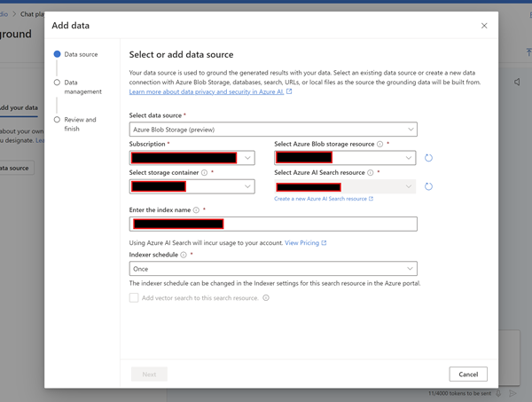Click info icon beside Select storage container
532x402 pixels.
coord(204,173)
